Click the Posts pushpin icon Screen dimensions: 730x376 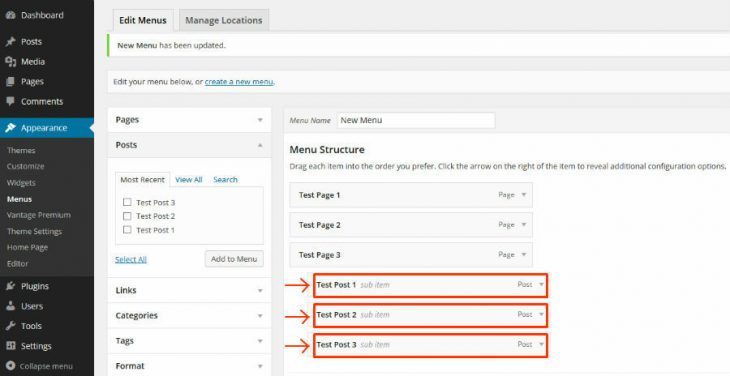coord(10,42)
